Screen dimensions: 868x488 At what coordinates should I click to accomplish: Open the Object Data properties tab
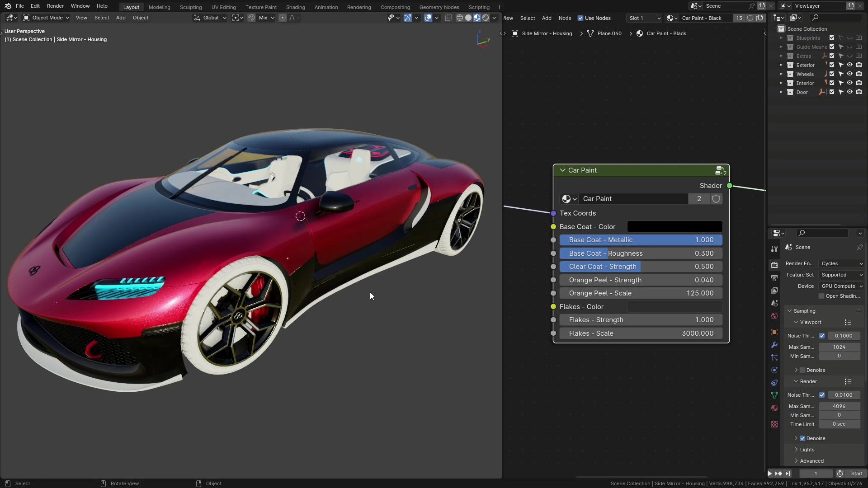pos(774,395)
